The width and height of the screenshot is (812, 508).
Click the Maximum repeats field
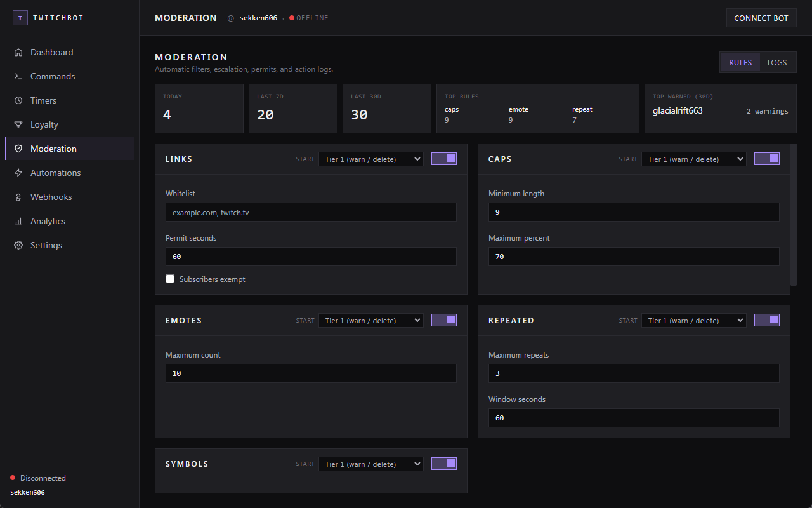(x=634, y=373)
